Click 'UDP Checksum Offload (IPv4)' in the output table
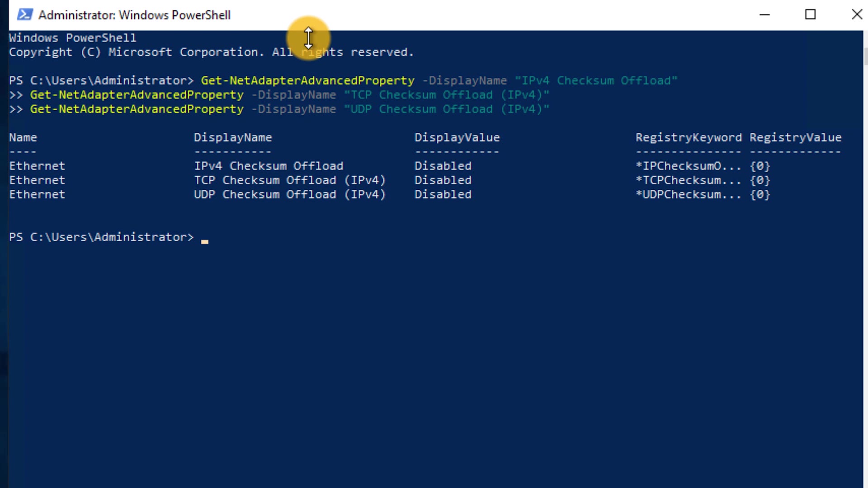The image size is (868, 488). tap(289, 195)
